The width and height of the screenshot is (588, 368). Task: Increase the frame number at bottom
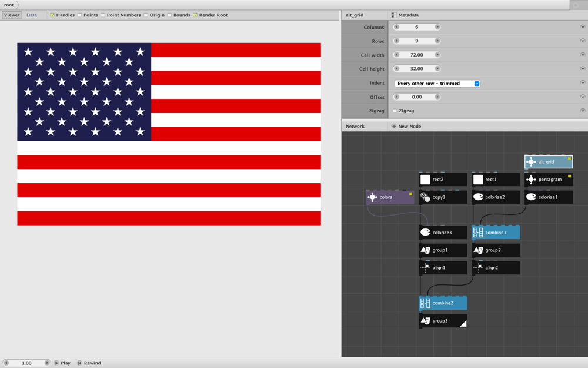point(46,363)
